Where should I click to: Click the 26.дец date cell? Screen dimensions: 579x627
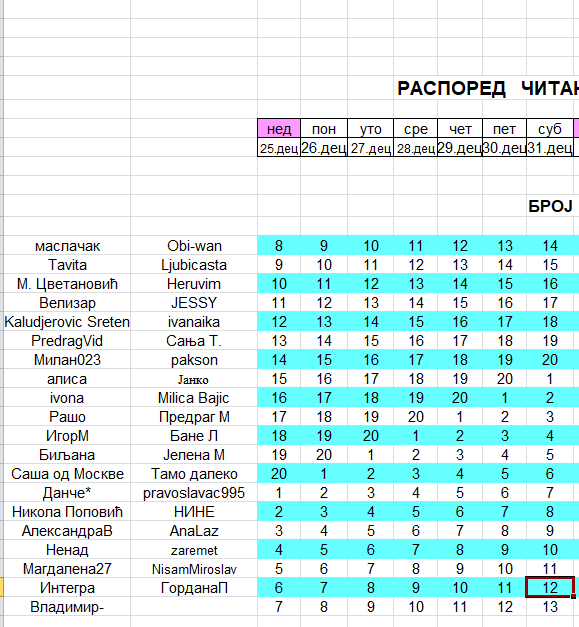pyautogui.click(x=323, y=148)
